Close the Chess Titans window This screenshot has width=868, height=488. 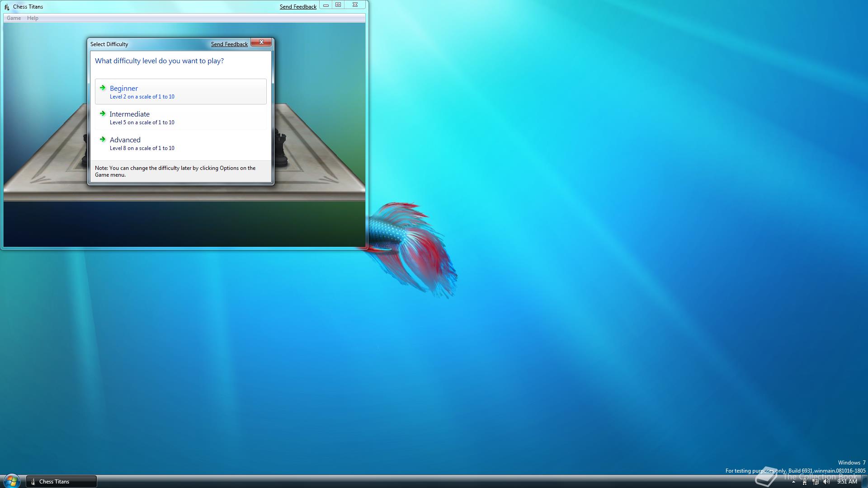(x=355, y=5)
